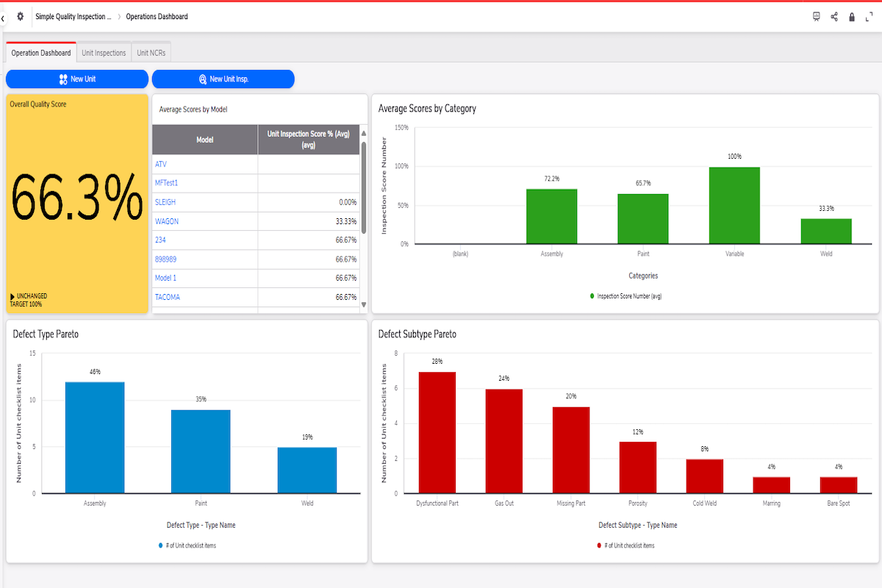The height and width of the screenshot is (588, 882).
Task: Click the lock icon in header
Action: (x=852, y=17)
